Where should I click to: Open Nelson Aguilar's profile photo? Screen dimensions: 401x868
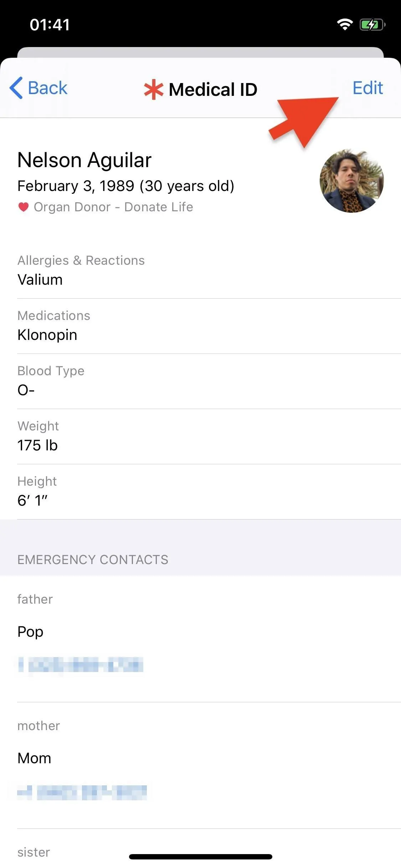[351, 181]
